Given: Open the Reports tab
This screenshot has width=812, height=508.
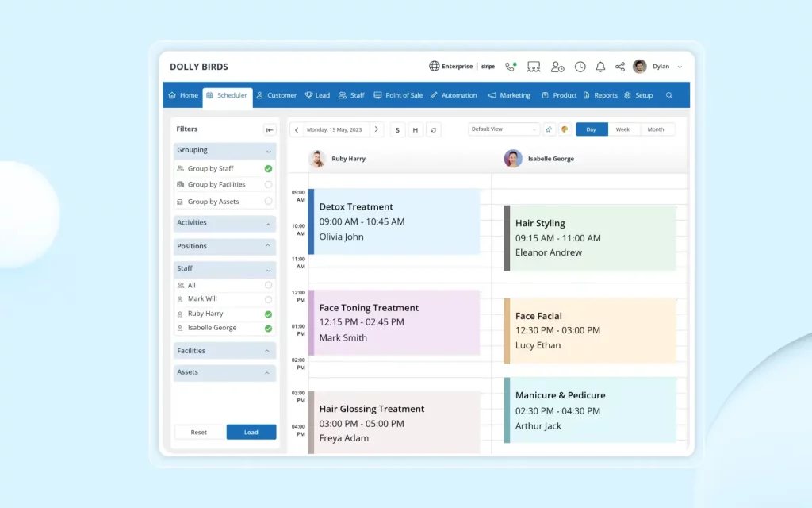Looking at the screenshot, I should coord(600,95).
